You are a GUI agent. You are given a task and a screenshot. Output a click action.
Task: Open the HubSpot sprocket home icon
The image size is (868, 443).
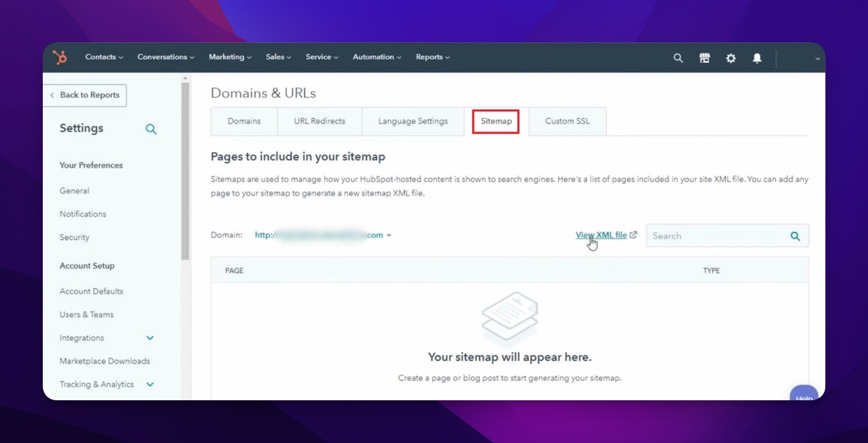tap(60, 57)
